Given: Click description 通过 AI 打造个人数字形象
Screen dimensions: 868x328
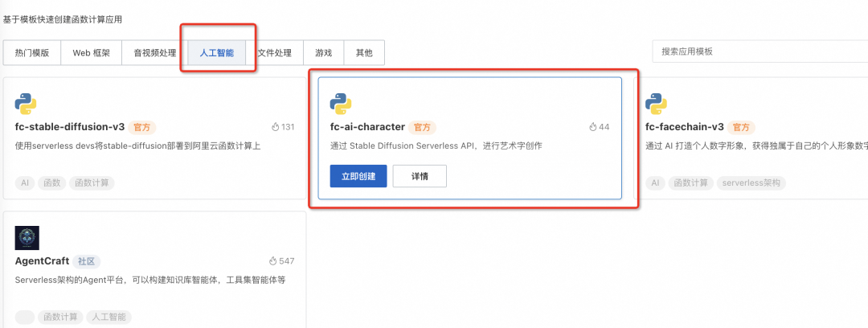Looking at the screenshot, I should pyautogui.click(x=756, y=146).
